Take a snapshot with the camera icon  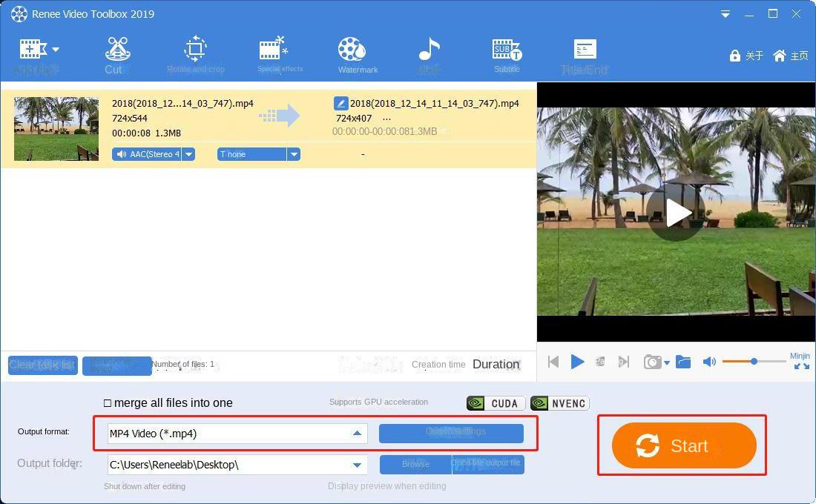tap(652, 362)
